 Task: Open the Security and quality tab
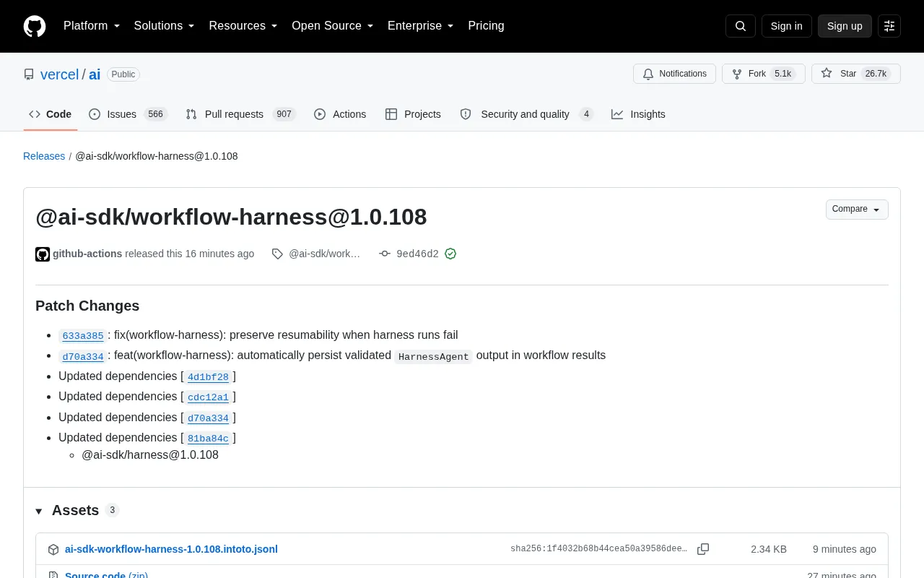[x=527, y=114]
